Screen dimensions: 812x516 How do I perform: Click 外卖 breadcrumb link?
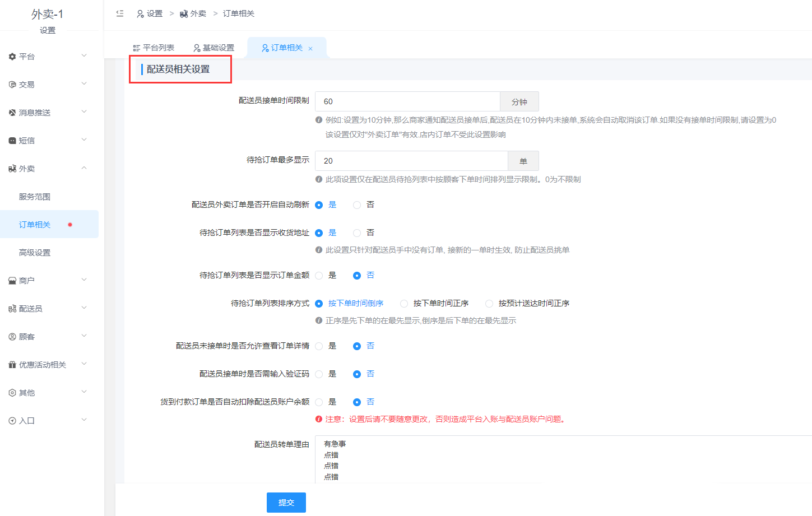(x=198, y=14)
